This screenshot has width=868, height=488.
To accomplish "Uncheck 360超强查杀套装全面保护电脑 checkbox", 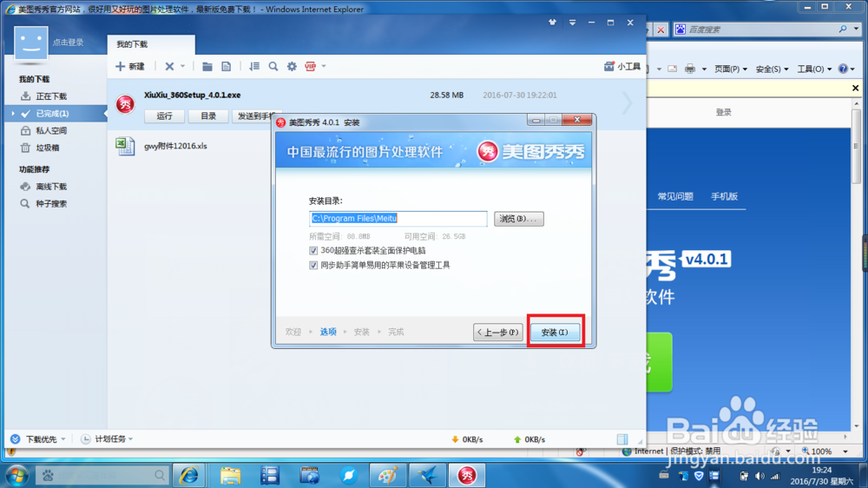I will coord(313,251).
